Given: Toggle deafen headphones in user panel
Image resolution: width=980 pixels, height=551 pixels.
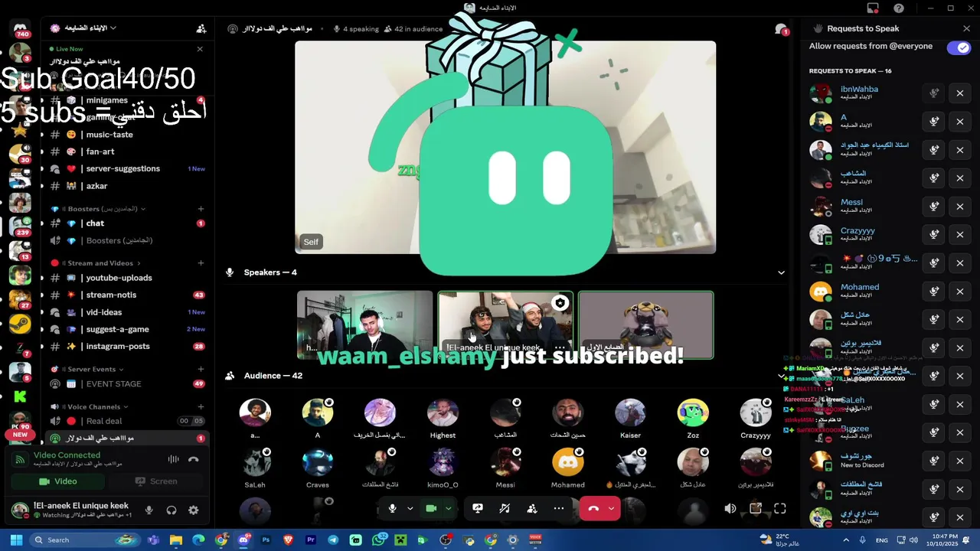Looking at the screenshot, I should click(x=171, y=510).
